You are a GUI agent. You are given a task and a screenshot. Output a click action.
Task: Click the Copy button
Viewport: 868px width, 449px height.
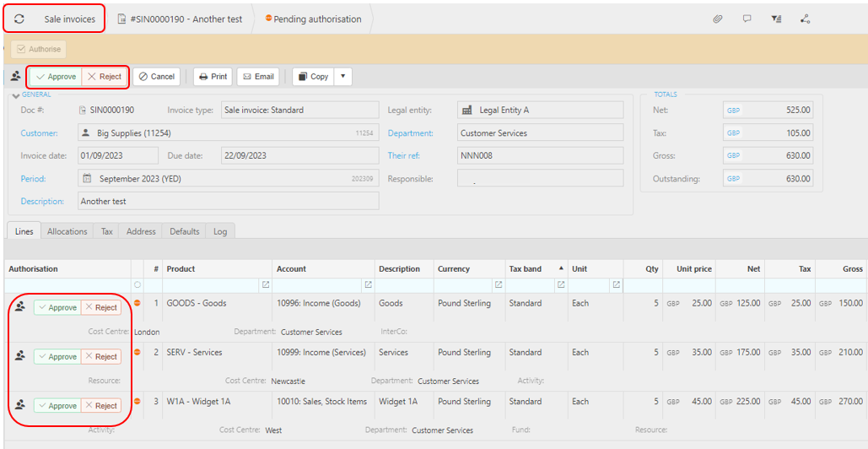tap(313, 77)
